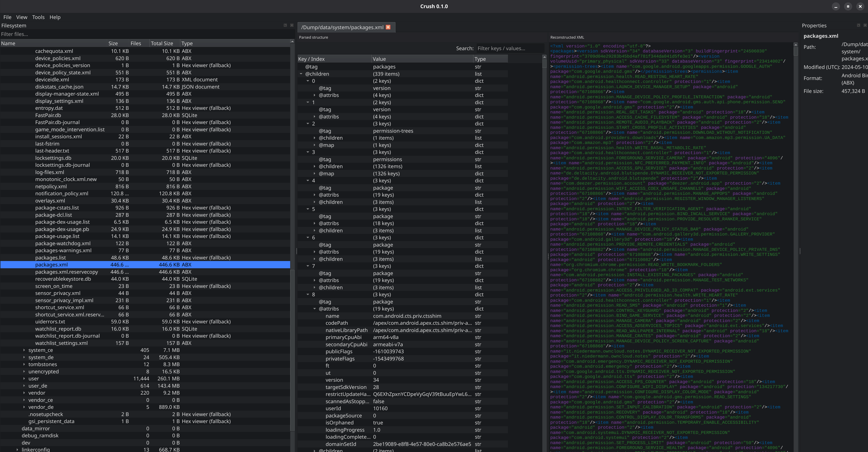The image size is (868, 452).
Task: Select diskstats_cache.json file
Action: point(145,87)
